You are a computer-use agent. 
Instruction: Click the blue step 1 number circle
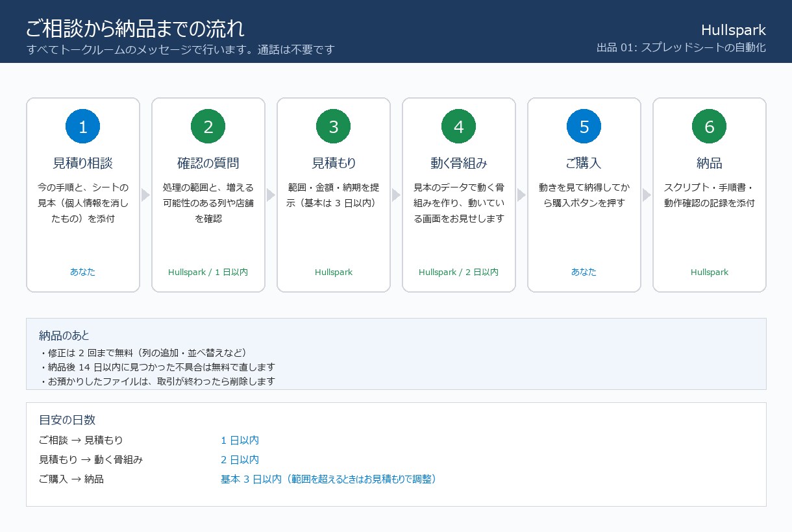[x=83, y=127]
